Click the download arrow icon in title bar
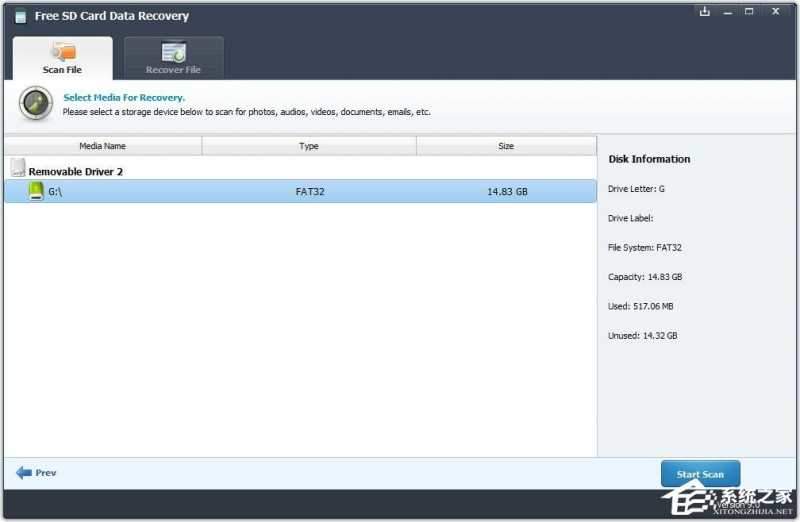This screenshot has width=800, height=522. 705,11
